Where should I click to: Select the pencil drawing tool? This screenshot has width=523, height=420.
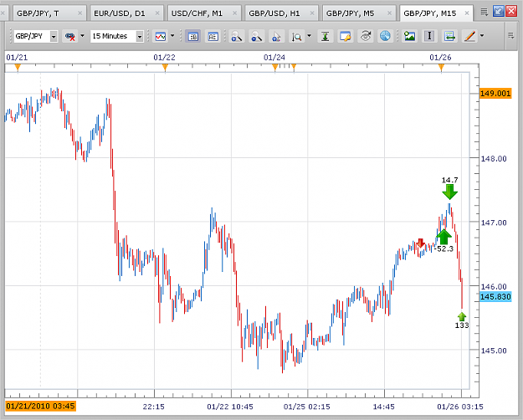(x=469, y=36)
